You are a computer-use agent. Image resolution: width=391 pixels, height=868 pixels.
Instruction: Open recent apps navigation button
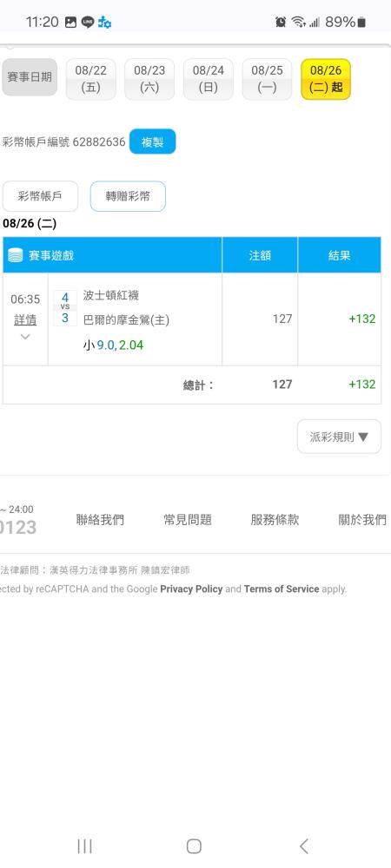(84, 845)
